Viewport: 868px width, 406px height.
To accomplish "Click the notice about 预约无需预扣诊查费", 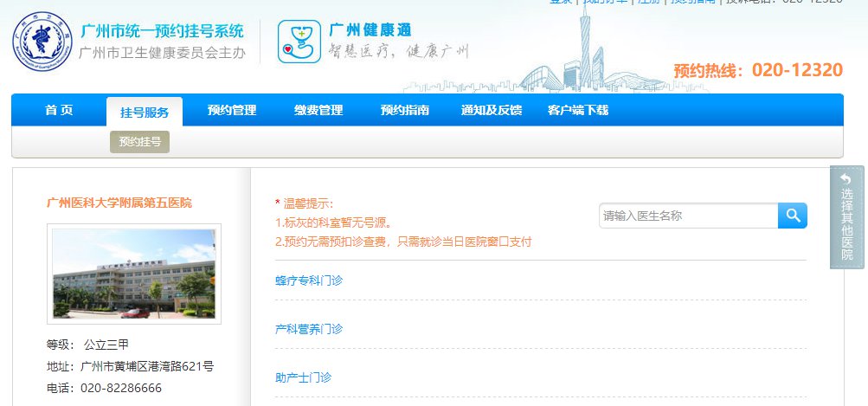I will coord(403,242).
